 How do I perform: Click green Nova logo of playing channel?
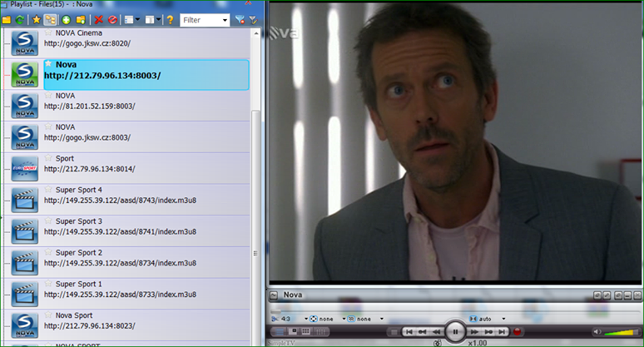point(25,74)
